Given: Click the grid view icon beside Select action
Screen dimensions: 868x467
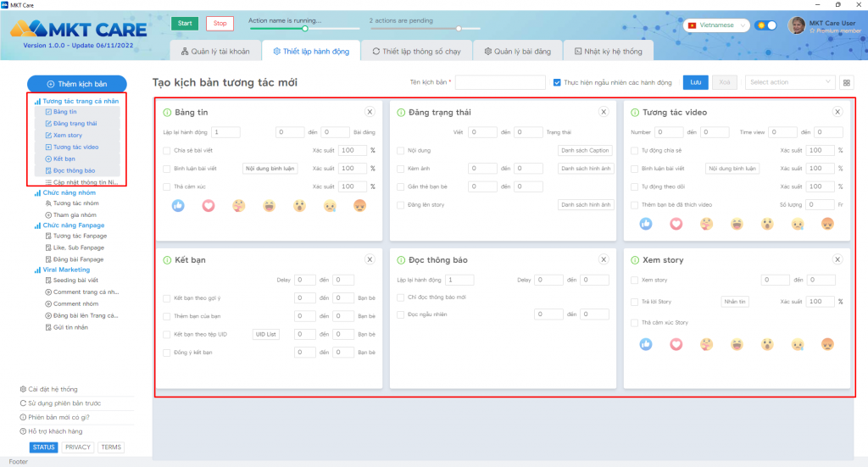Looking at the screenshot, I should [x=847, y=83].
